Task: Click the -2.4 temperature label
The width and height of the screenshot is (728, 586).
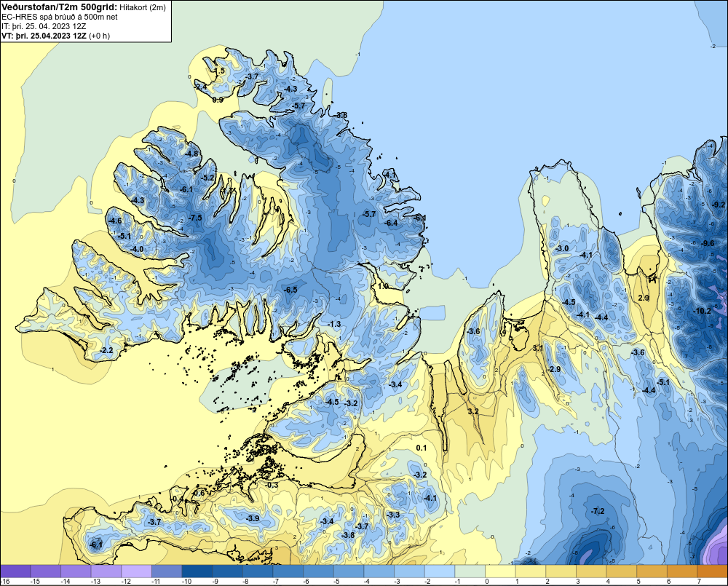Action: click(x=201, y=87)
